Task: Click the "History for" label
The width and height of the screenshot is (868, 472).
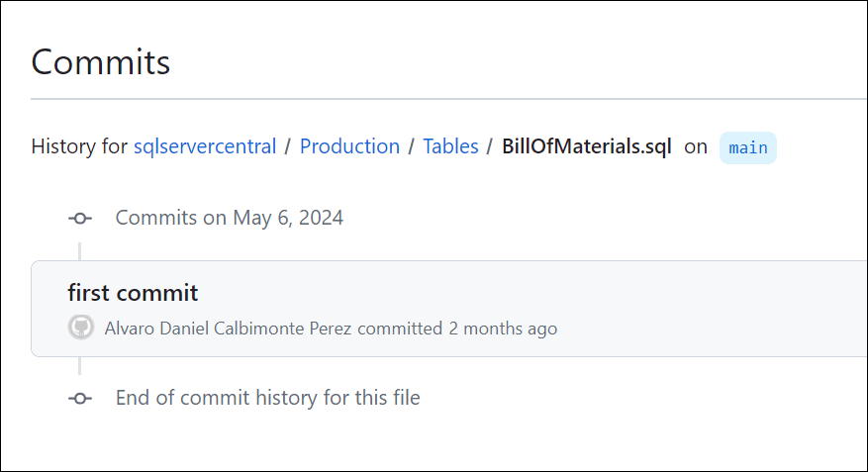Action: [x=79, y=146]
